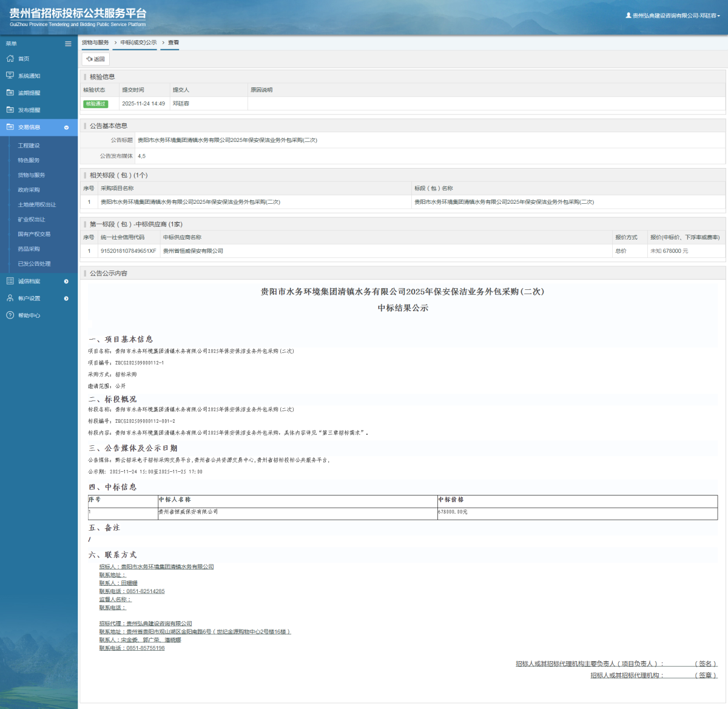Click the 逾期提醒 sidebar icon
The height and width of the screenshot is (709, 728).
tap(10, 93)
